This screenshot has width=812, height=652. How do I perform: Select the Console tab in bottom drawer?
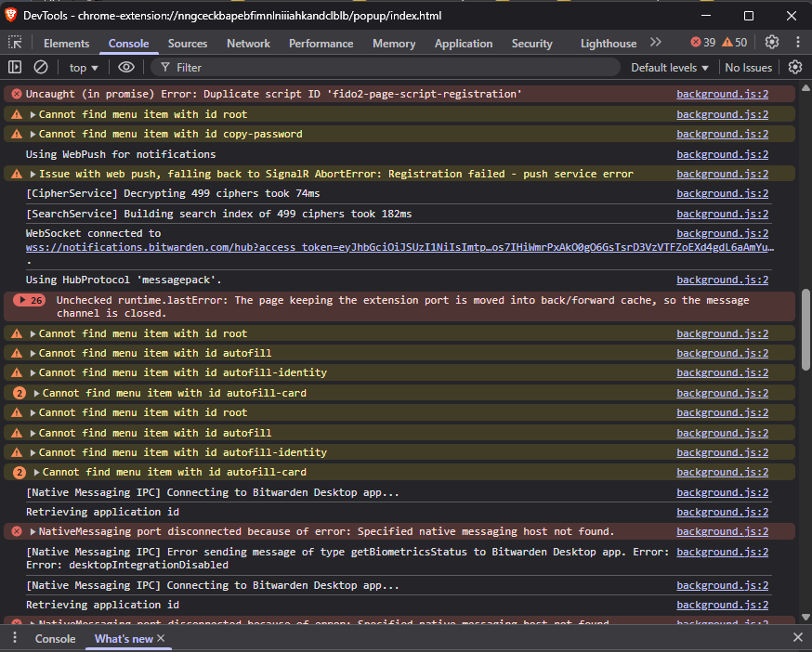click(x=56, y=639)
